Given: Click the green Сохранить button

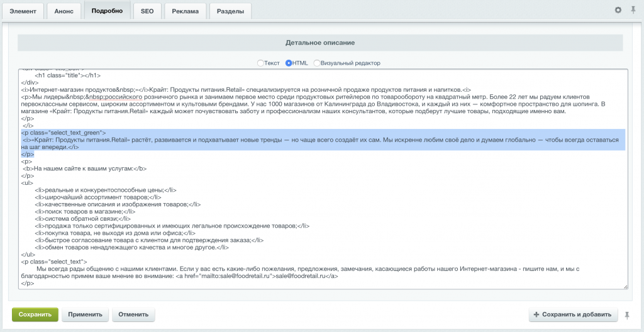Looking at the screenshot, I should click(x=35, y=315).
